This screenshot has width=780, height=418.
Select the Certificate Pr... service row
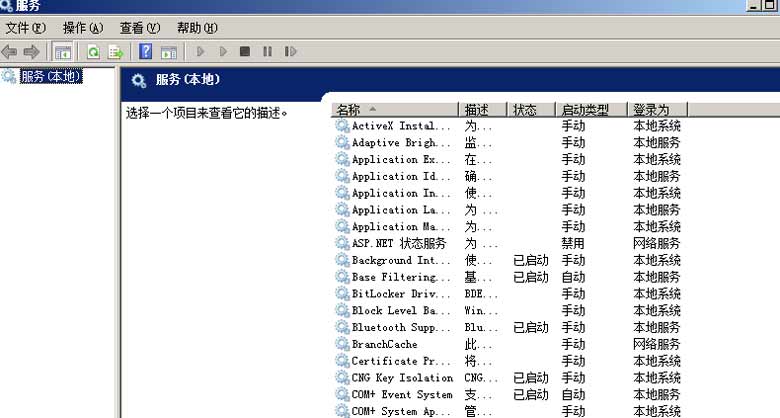click(508, 361)
